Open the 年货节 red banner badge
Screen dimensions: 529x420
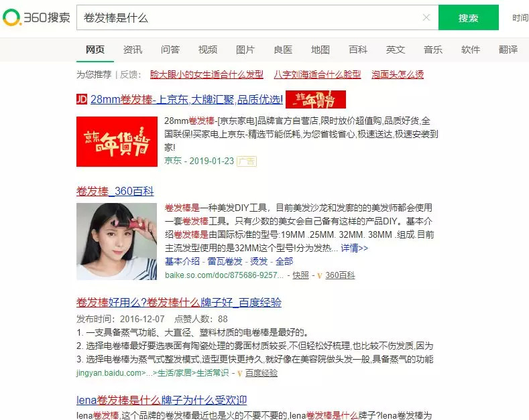[315, 99]
